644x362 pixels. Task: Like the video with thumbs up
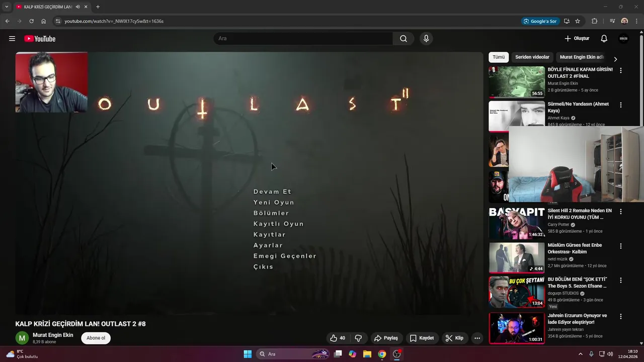tap(338, 338)
